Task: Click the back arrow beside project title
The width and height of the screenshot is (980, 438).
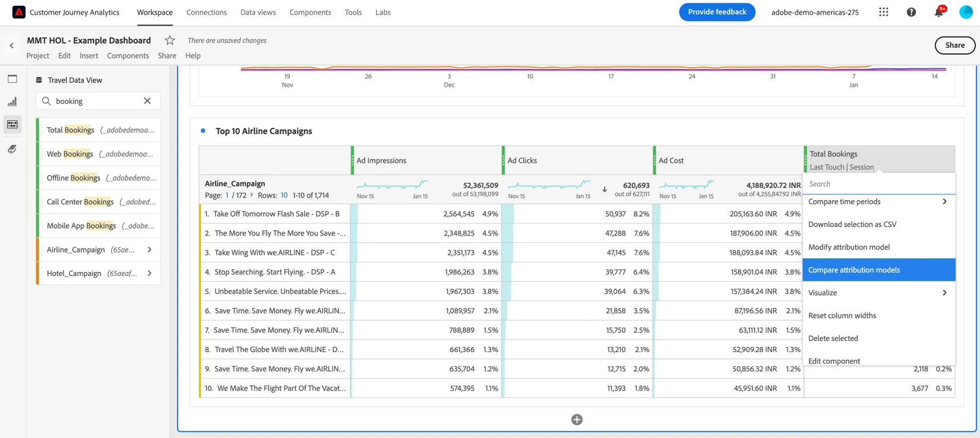Action: click(11, 46)
